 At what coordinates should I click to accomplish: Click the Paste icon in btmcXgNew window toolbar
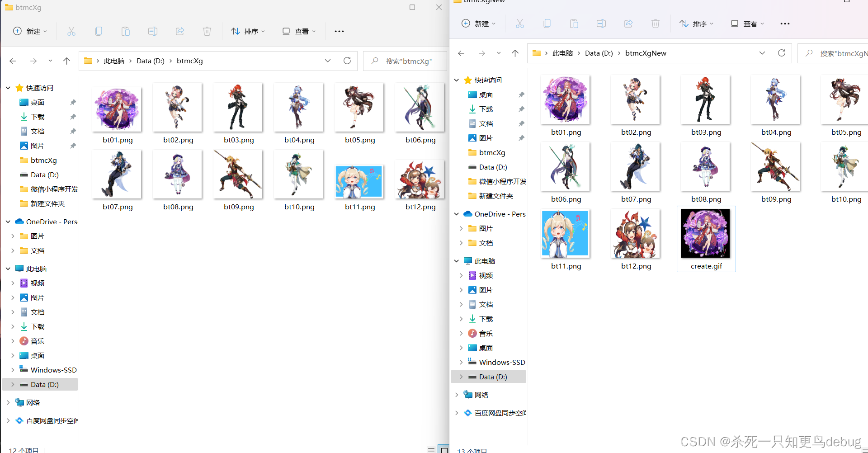574,24
